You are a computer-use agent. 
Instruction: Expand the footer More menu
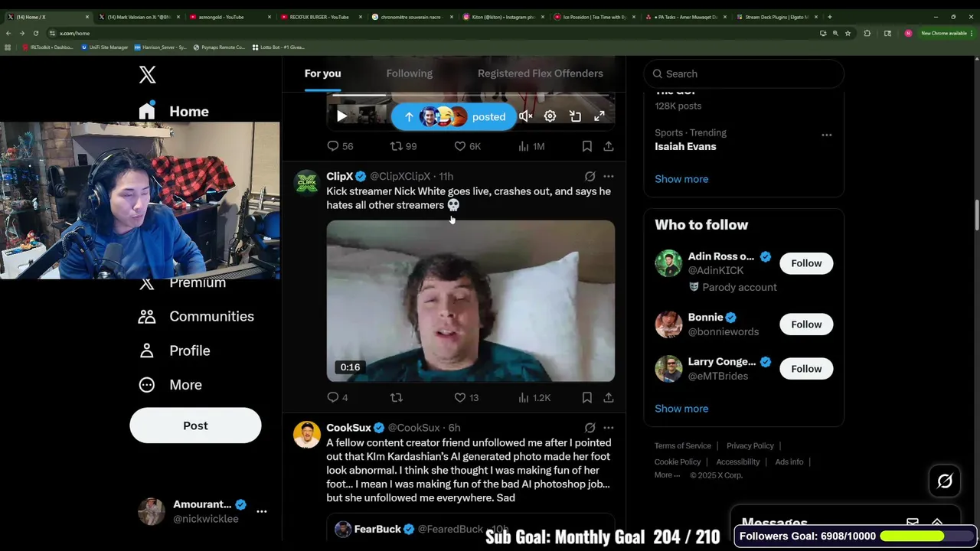667,475
